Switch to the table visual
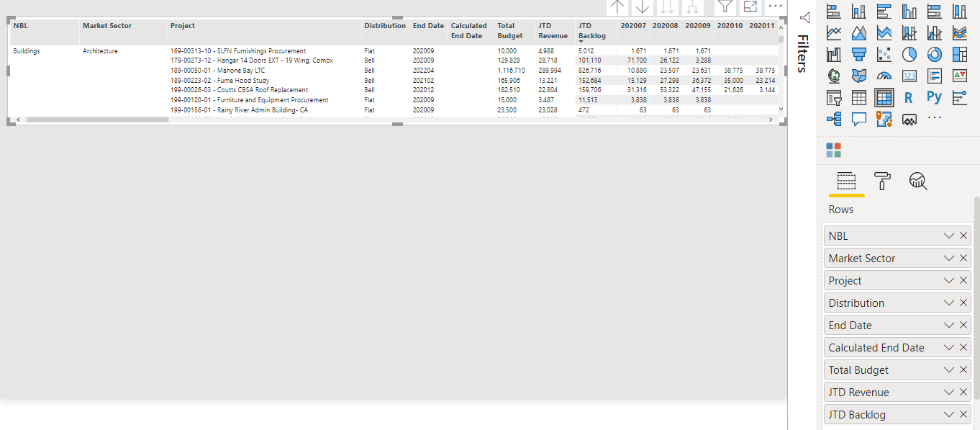The image size is (980, 430). [x=859, y=97]
